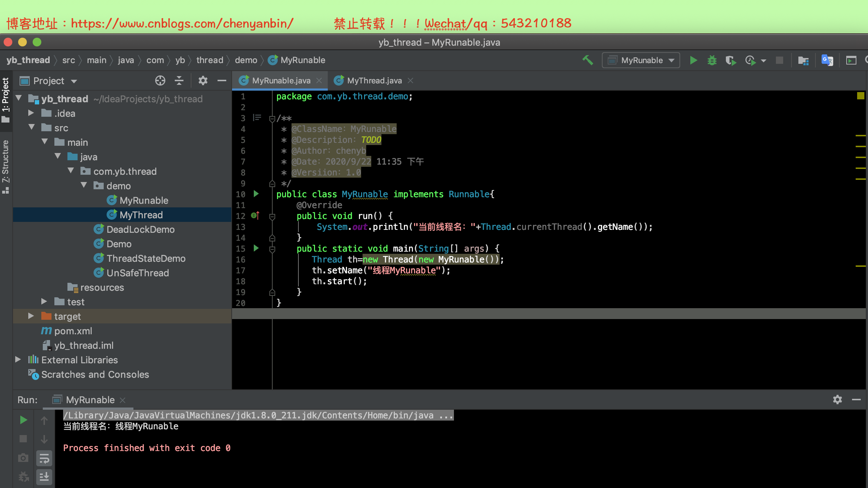Click the Build project hammer icon
Screen dimensions: 868x488
click(588, 60)
